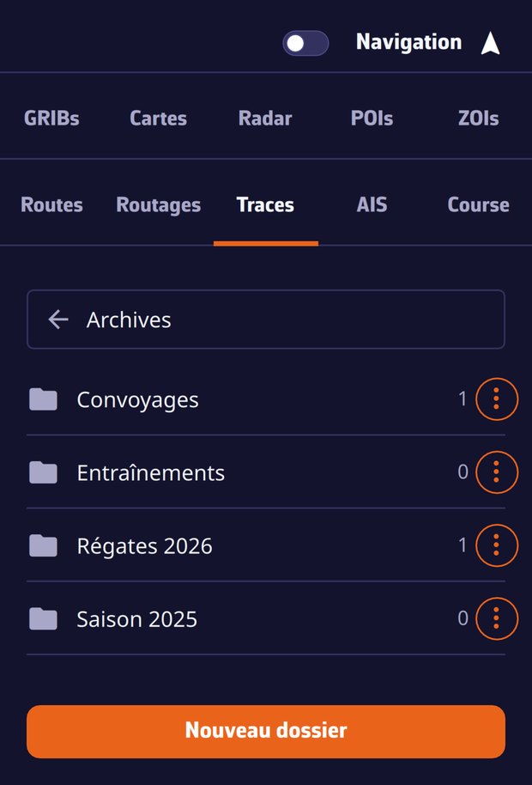Open the three-dot menu for Saison 2025

pos(496,618)
